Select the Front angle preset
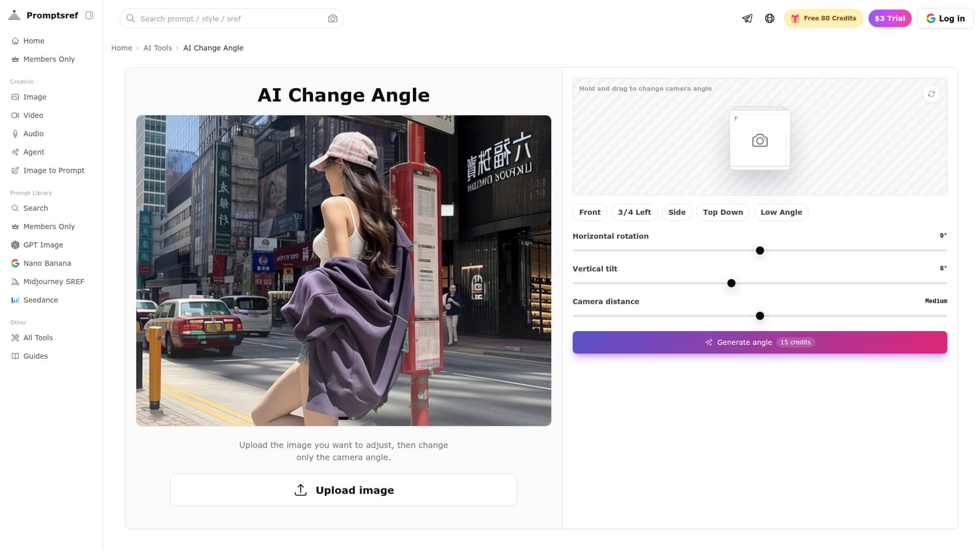Screen dimensions: 980x551 (x=590, y=212)
